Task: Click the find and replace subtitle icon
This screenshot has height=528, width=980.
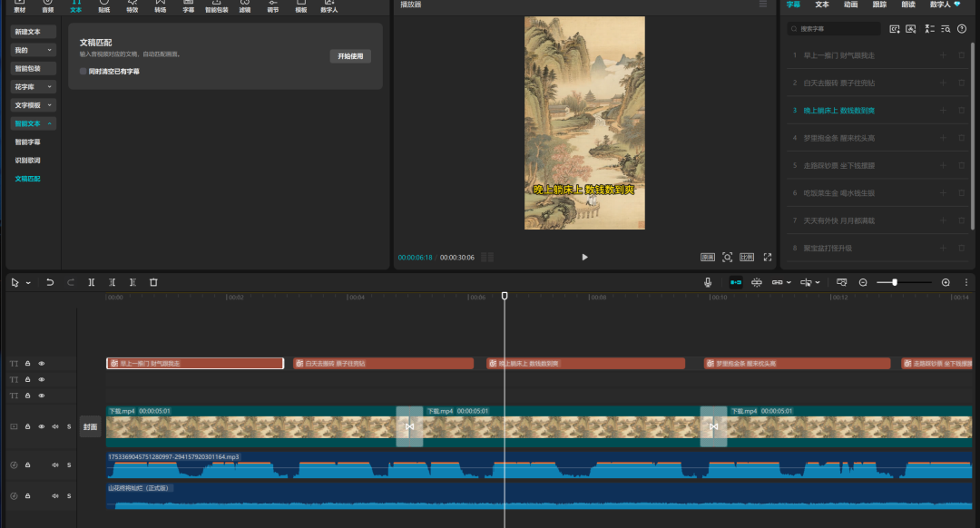Action: pyautogui.click(x=946, y=29)
